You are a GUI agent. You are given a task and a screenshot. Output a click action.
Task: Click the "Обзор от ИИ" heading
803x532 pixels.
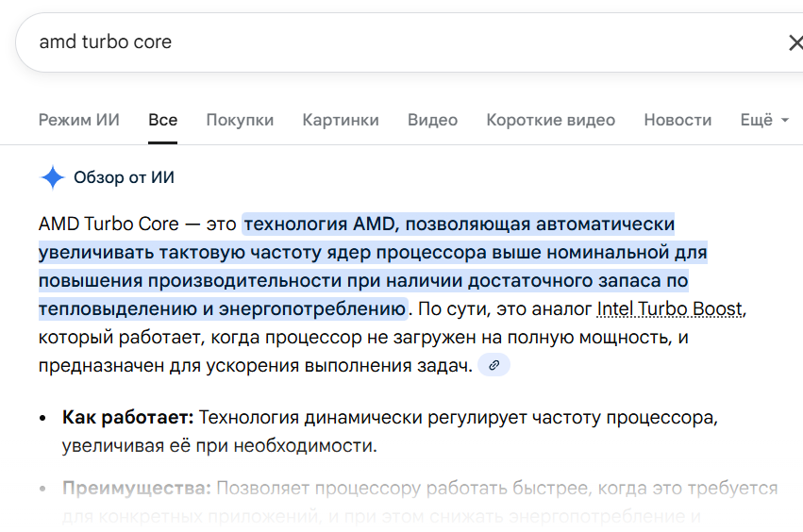(x=124, y=177)
